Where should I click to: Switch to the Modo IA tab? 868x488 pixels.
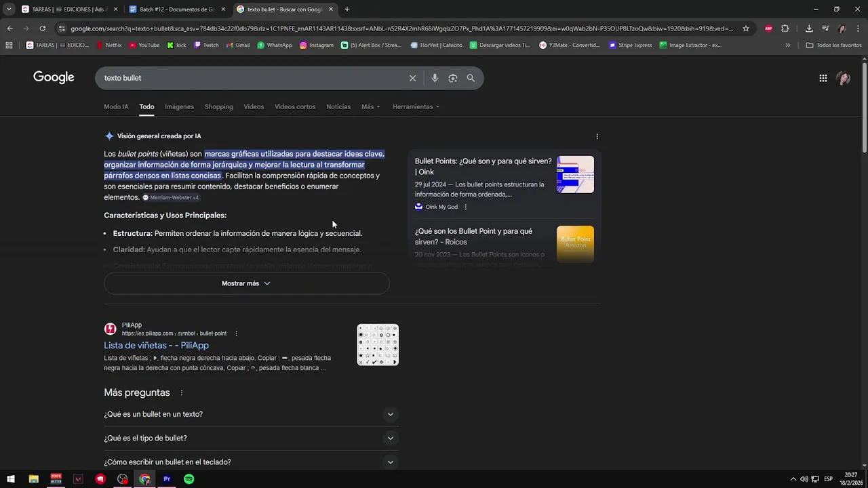coord(116,107)
